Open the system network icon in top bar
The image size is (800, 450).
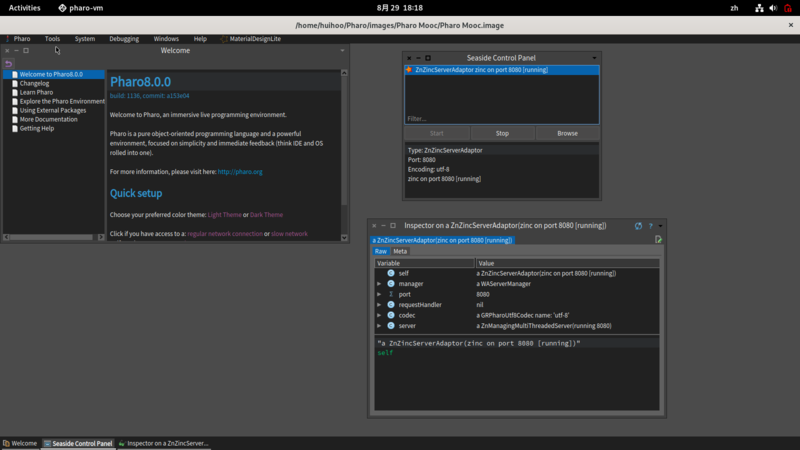pos(759,7)
